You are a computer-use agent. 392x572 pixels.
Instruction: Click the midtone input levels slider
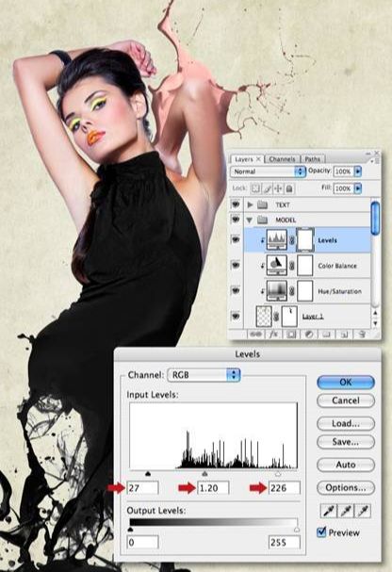tap(204, 473)
